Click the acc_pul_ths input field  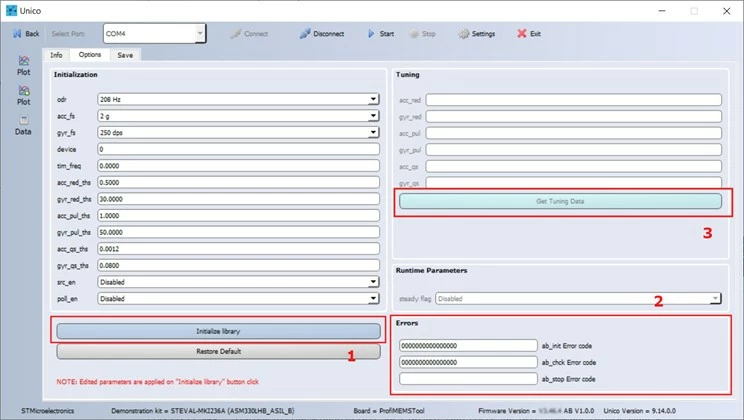(238, 215)
